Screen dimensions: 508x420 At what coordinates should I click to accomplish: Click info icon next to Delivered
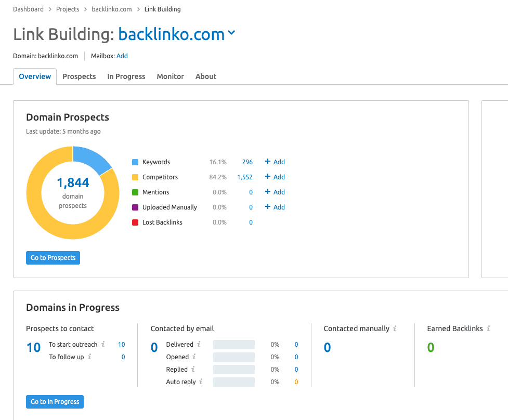point(199,344)
